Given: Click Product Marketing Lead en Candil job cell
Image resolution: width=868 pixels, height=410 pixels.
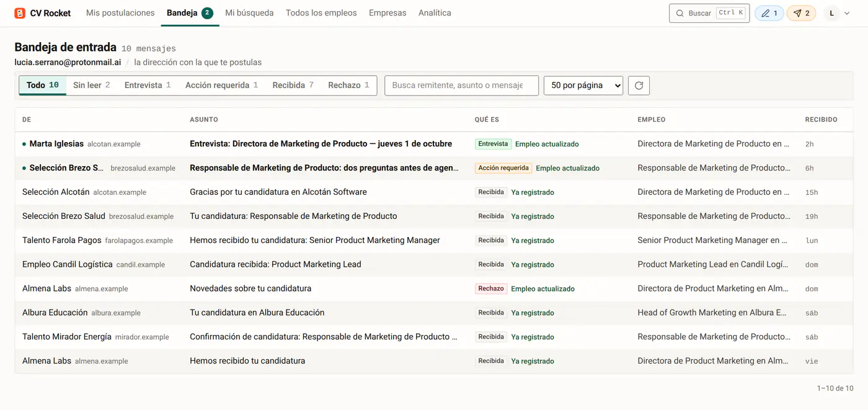Looking at the screenshot, I should [713, 265].
